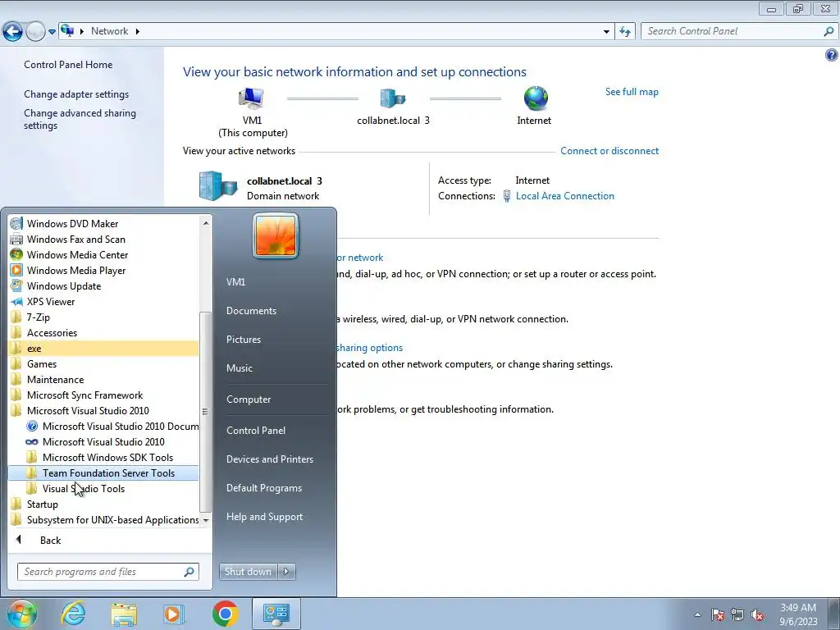Open shut down options arrow
Viewport: 840px width, 630px height.
coord(286,572)
